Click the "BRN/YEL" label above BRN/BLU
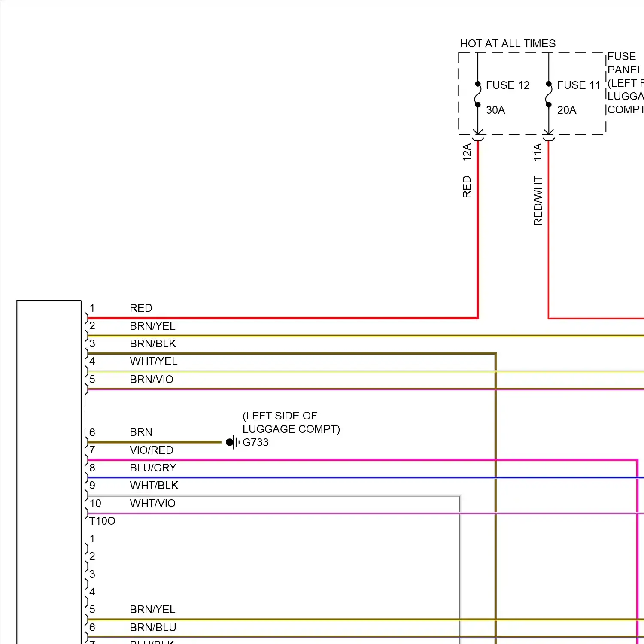This screenshot has width=644, height=644. pos(152,609)
